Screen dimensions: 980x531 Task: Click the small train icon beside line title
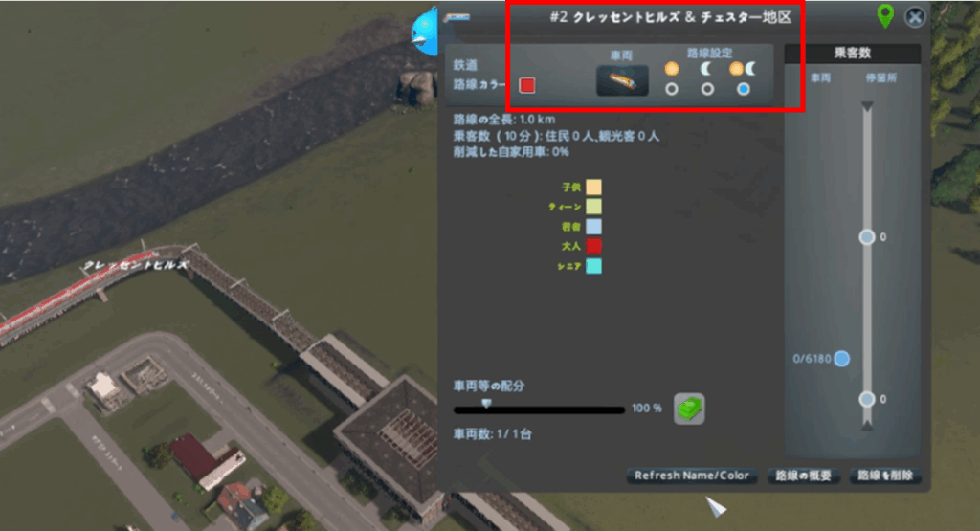[457, 17]
